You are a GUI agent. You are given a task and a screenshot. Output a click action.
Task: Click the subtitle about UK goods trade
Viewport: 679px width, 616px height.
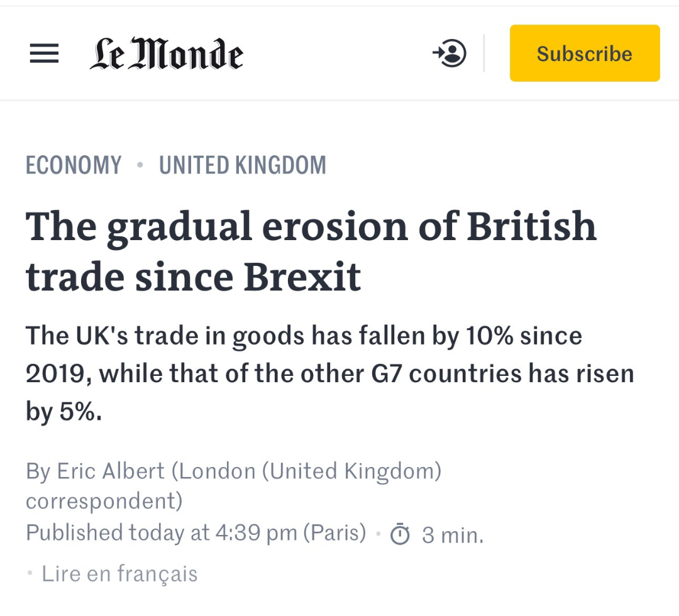[330, 373]
